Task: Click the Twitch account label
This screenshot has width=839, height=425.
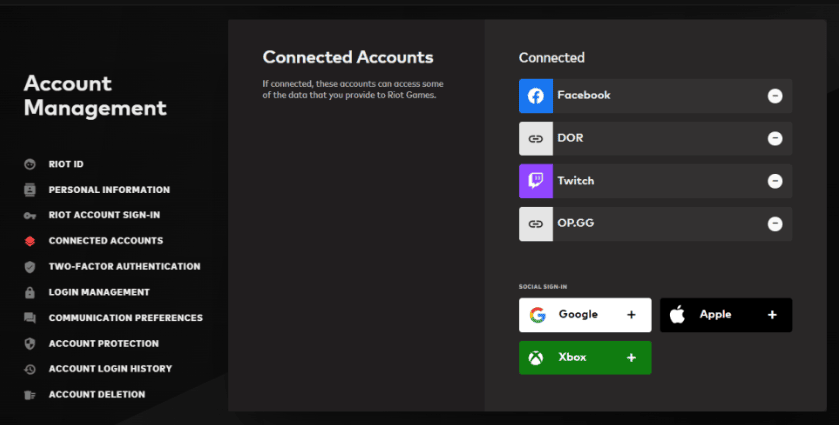Action: coord(576,181)
